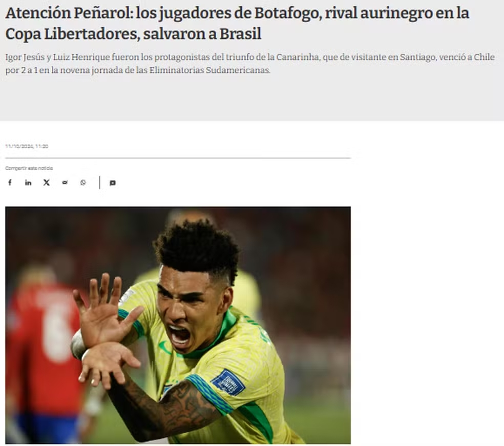Viewport: 504px width, 446px height.
Task: Click the word 'Botafogo' in the headline
Action: pyautogui.click(x=288, y=13)
